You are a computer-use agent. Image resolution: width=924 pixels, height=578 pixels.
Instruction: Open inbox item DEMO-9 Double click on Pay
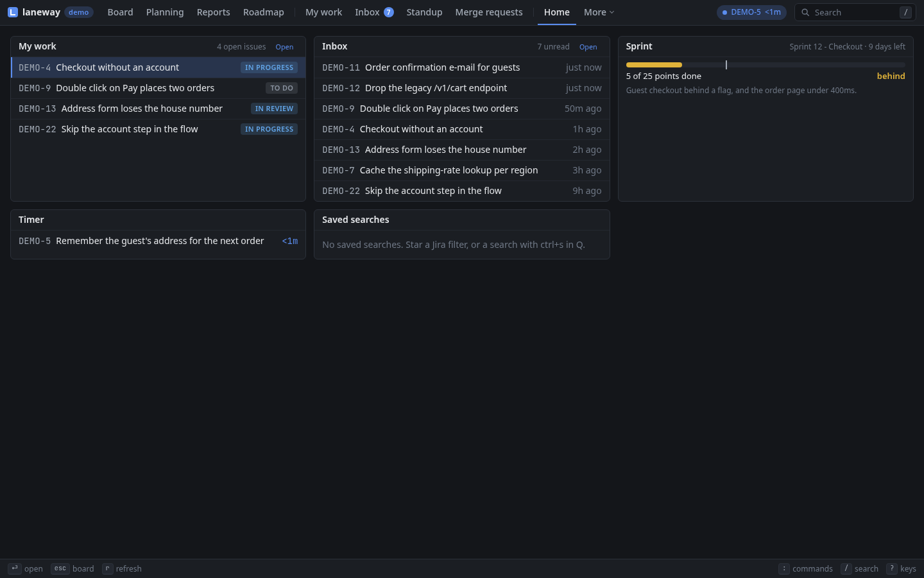462,109
